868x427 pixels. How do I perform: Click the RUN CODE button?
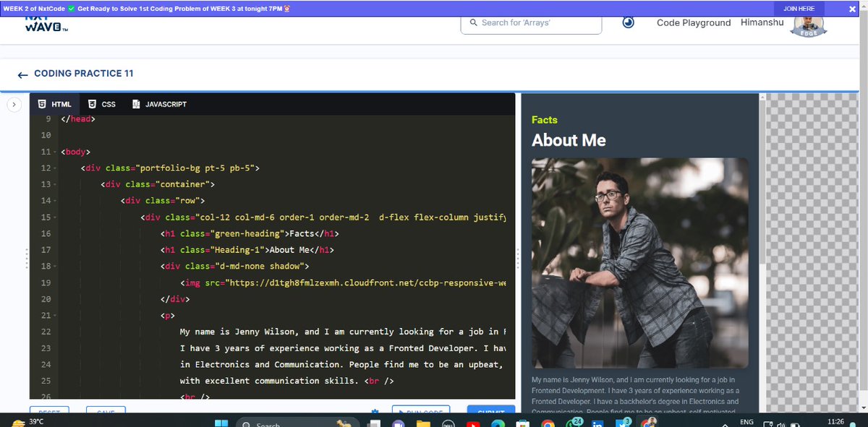tap(421, 411)
